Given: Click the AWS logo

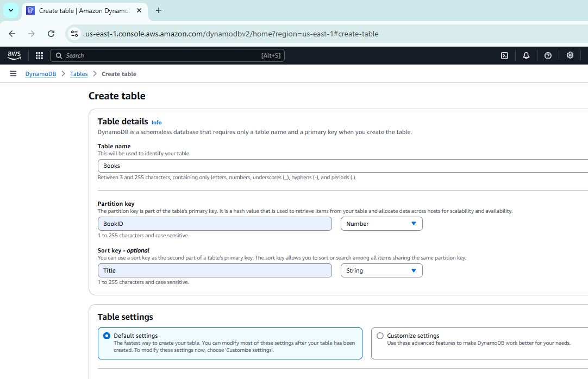Looking at the screenshot, I should 14,55.
